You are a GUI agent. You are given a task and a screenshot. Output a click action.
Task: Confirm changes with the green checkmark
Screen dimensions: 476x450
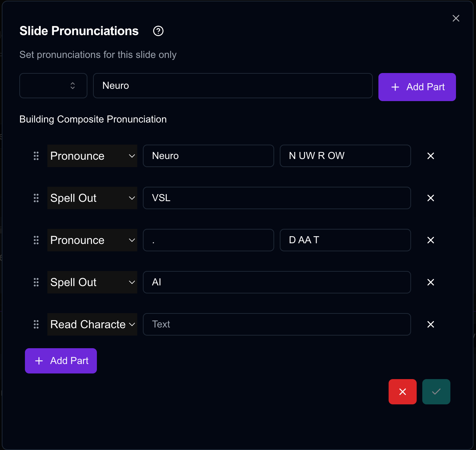click(x=436, y=391)
